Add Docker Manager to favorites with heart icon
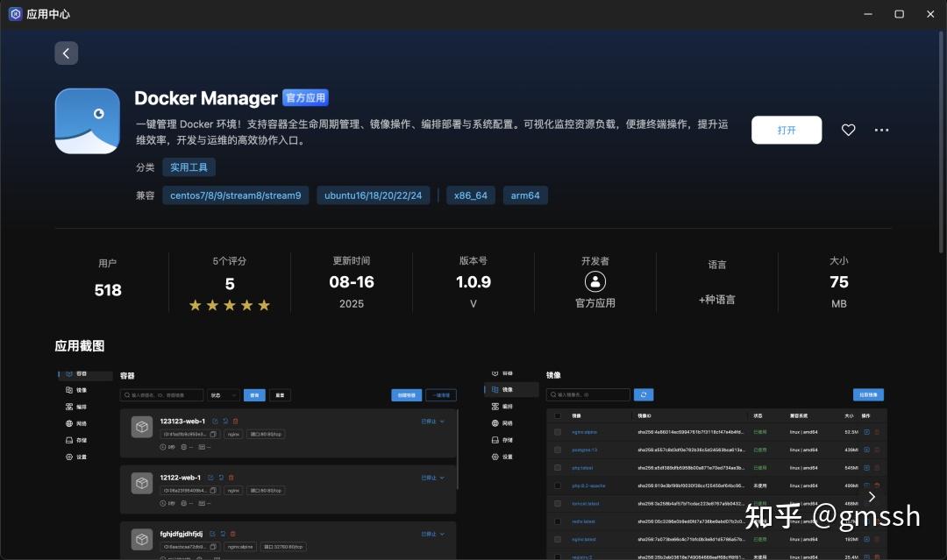Viewport: 947px width, 560px height. 849,130
